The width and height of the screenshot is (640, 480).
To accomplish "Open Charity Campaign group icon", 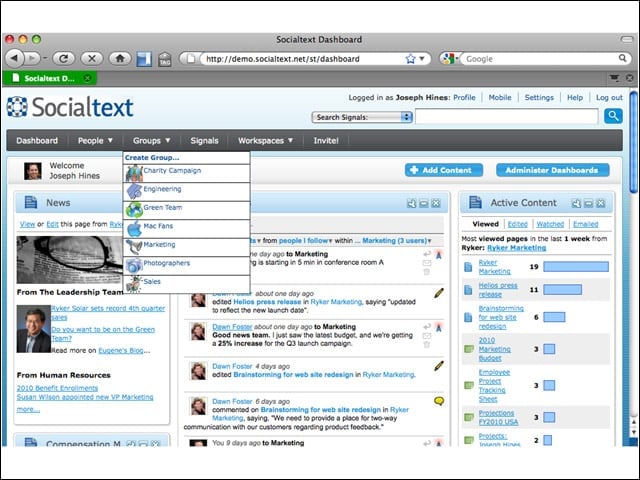I will coord(133,173).
